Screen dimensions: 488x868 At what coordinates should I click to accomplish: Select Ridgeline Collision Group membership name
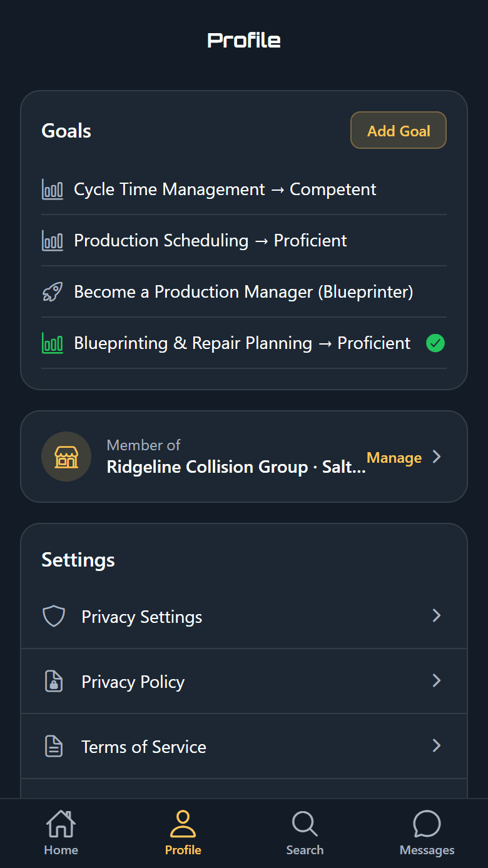236,467
